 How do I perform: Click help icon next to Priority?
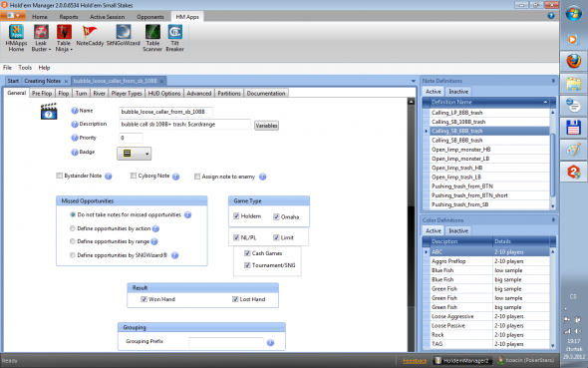pos(75,138)
